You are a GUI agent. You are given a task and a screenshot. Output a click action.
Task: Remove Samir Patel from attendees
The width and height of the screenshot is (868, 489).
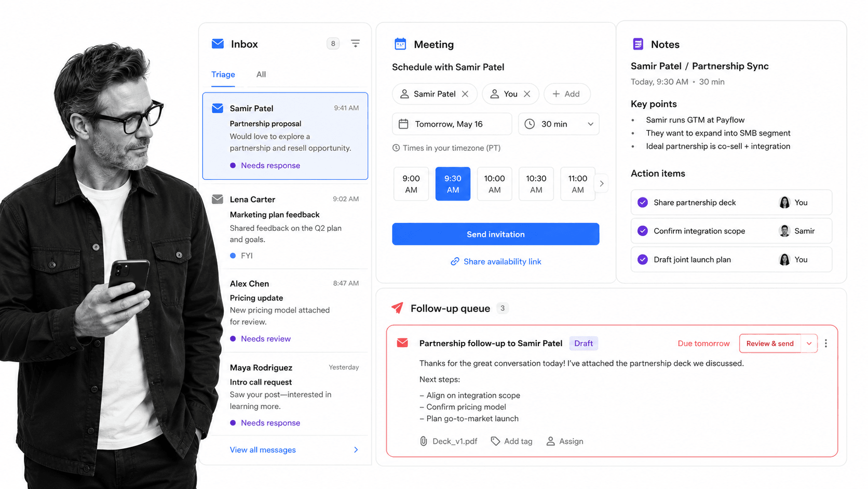465,94
